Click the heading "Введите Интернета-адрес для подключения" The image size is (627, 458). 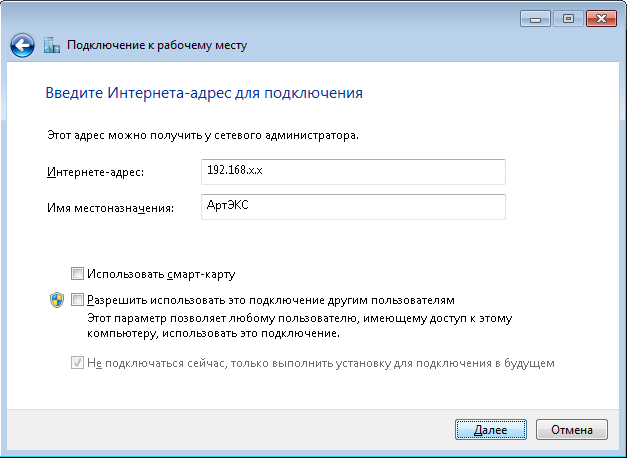click(204, 93)
